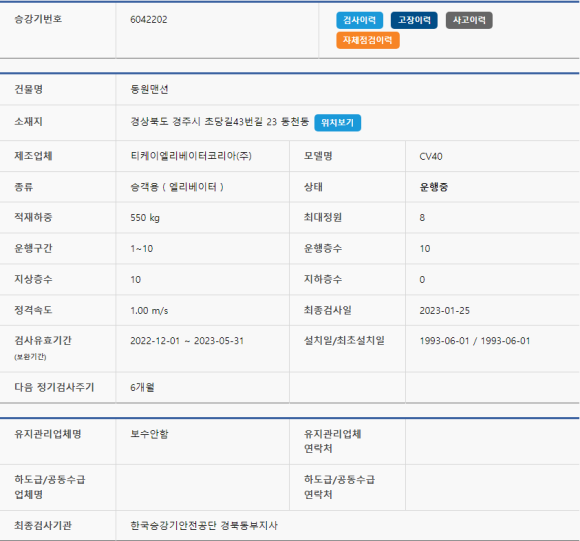Select maintenance company value 보수안함
580x541 pixels.
click(x=149, y=434)
